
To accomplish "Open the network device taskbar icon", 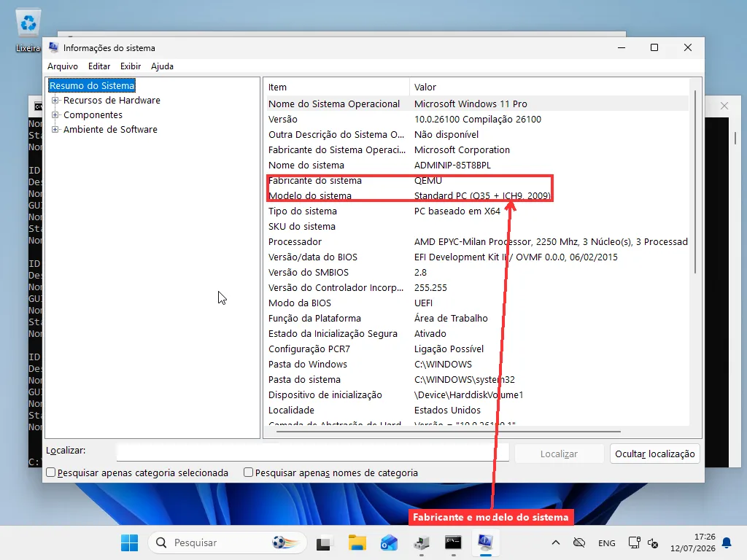I will 422,542.
